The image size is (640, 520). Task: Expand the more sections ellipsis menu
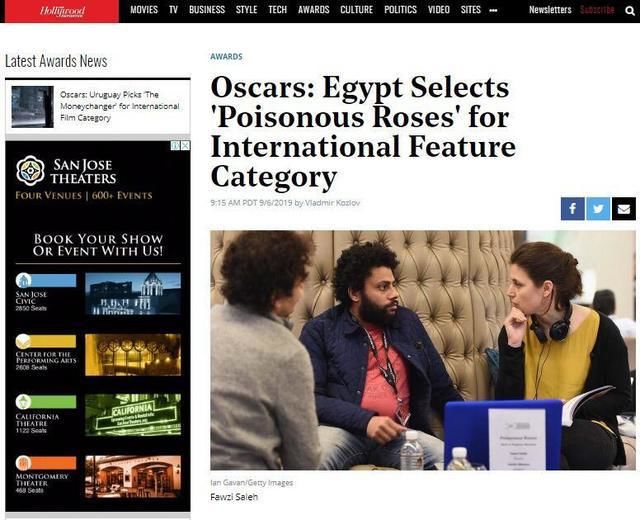click(493, 10)
